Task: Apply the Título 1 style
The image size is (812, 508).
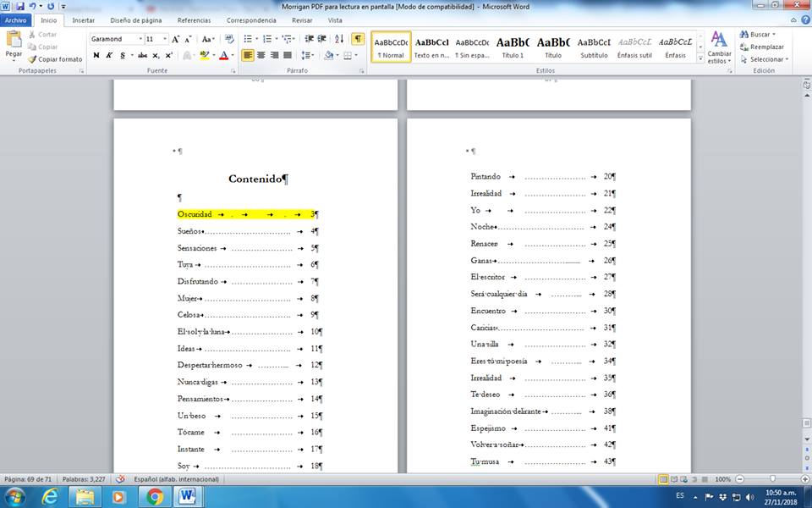Action: click(x=513, y=47)
